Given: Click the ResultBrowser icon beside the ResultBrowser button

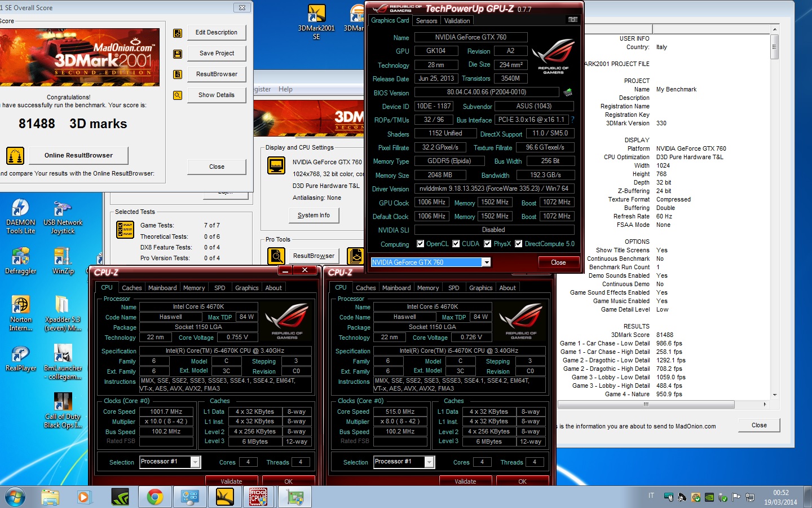Looking at the screenshot, I should click(x=178, y=75).
